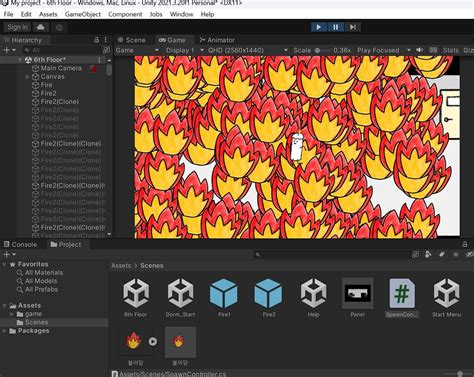Switch to the Scene tab
This screenshot has height=377, width=474.
(132, 40)
